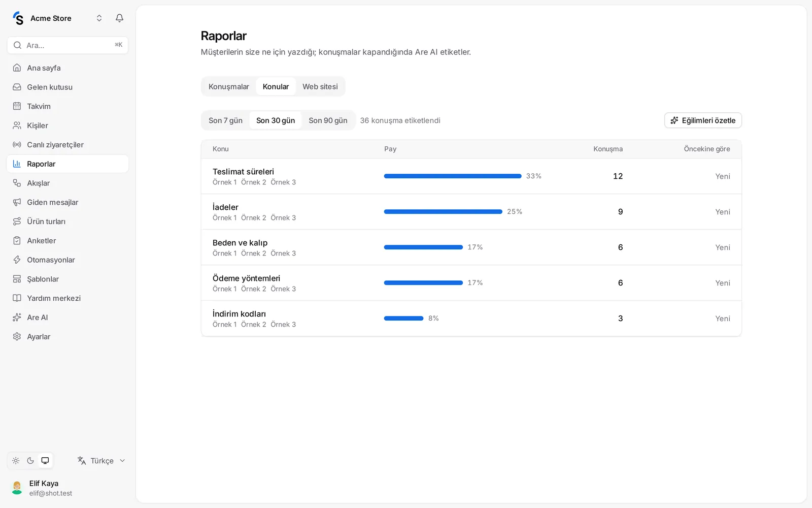Open Yardım merkezi book icon

click(x=17, y=298)
